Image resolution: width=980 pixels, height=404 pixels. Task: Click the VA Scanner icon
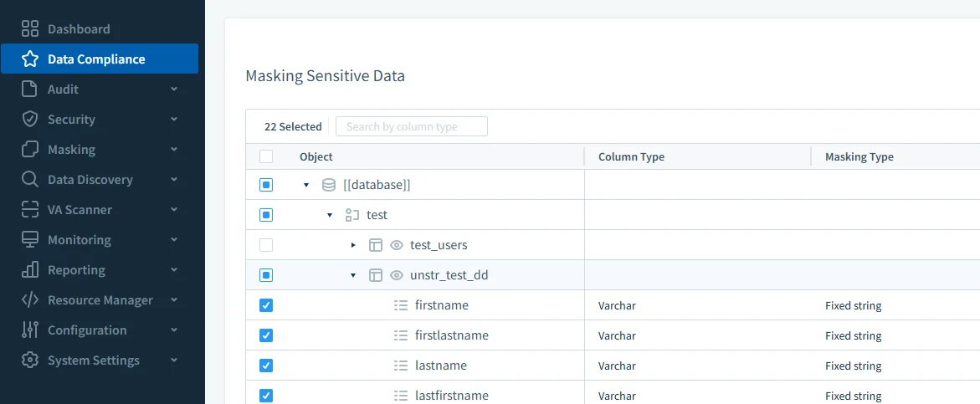[x=30, y=210]
